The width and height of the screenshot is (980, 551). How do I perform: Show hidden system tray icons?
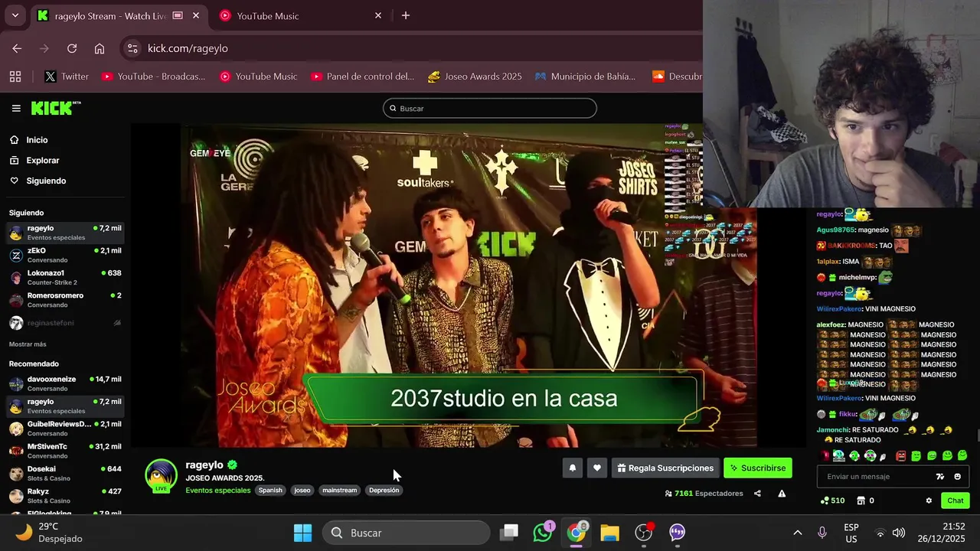click(797, 533)
